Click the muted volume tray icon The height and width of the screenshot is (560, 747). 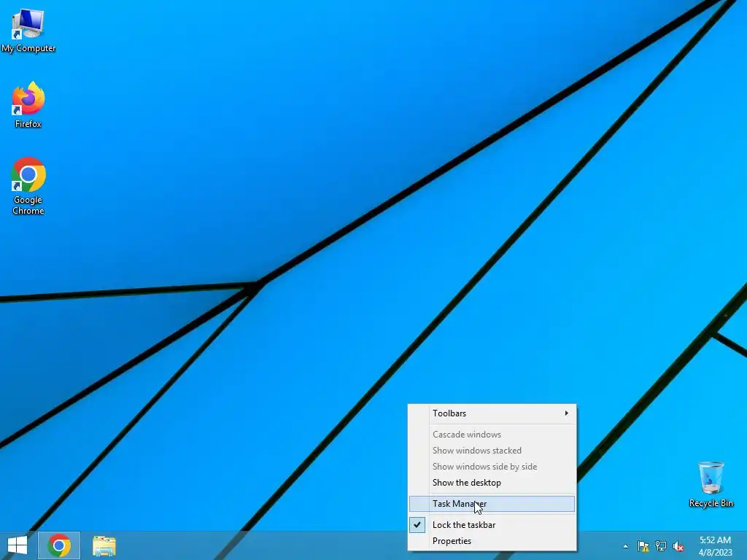[678, 546]
